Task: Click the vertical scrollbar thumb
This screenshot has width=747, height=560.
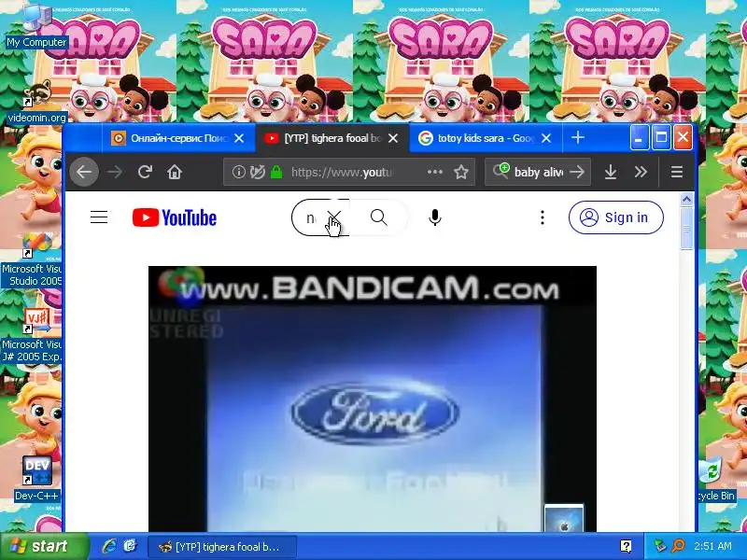Action: pos(686,228)
